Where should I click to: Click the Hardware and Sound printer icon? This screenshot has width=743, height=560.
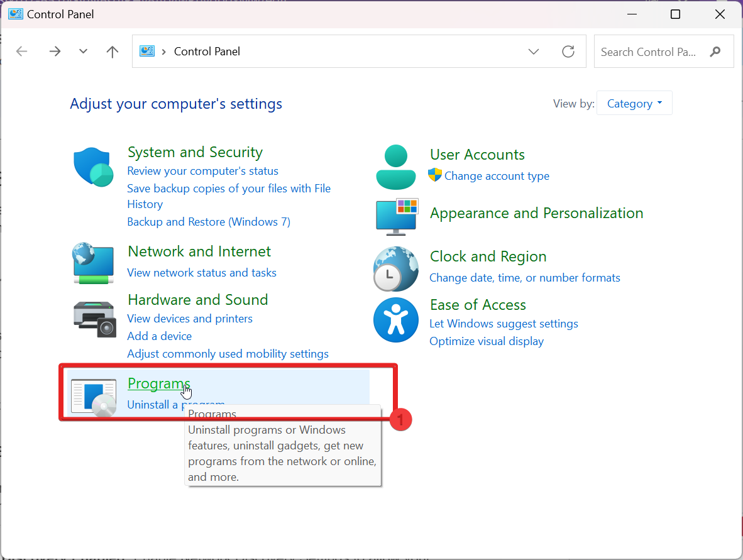pyautogui.click(x=95, y=319)
